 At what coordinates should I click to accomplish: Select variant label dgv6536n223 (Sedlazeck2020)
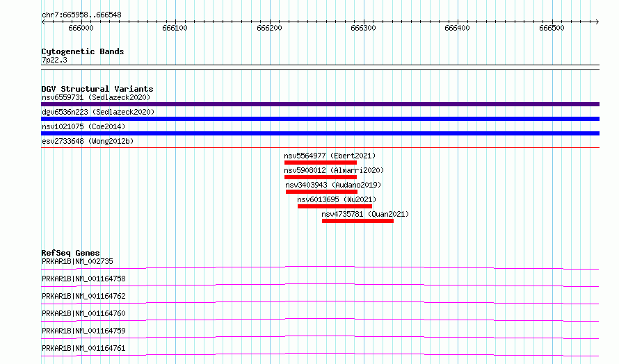[x=98, y=112]
